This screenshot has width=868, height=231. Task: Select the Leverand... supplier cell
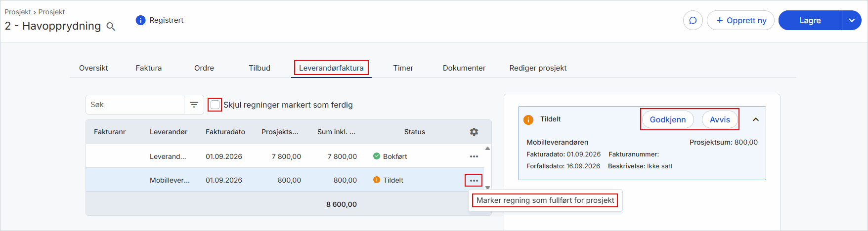(x=168, y=156)
